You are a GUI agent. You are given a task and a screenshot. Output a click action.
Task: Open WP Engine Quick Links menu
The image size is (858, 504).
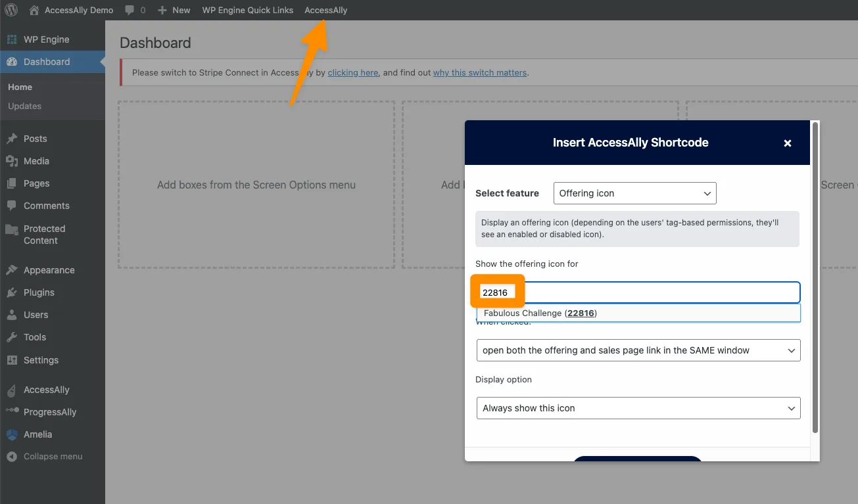click(247, 11)
